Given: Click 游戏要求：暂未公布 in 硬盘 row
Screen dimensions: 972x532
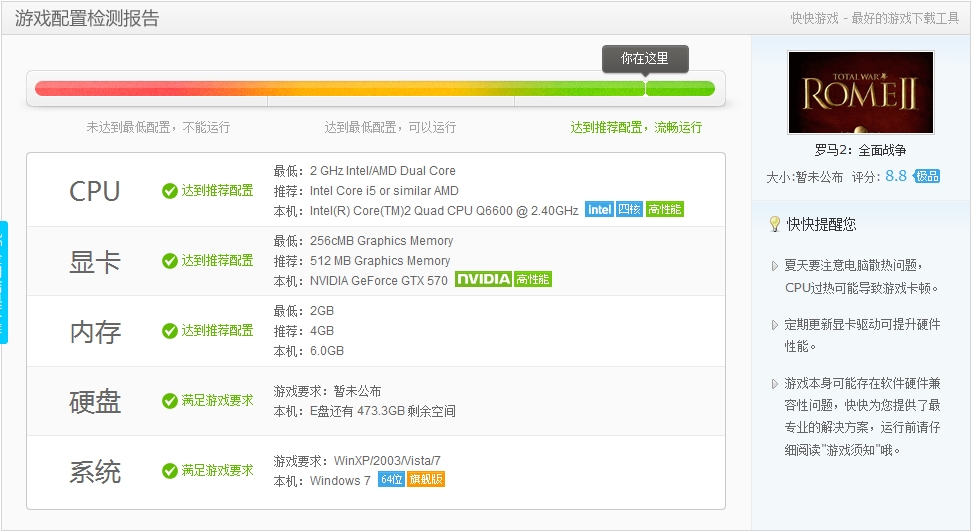Looking at the screenshot, I should click(x=327, y=391).
